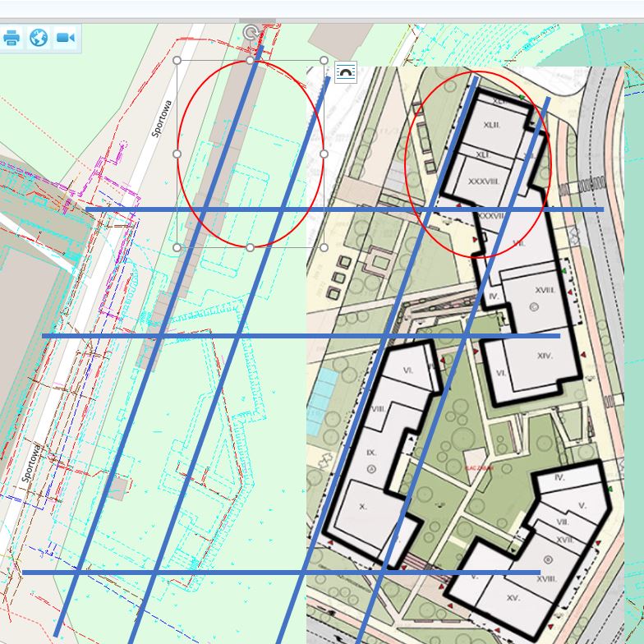
Task: Click the bottom-left sizing handle of the selected ellipse
Action: [177, 248]
